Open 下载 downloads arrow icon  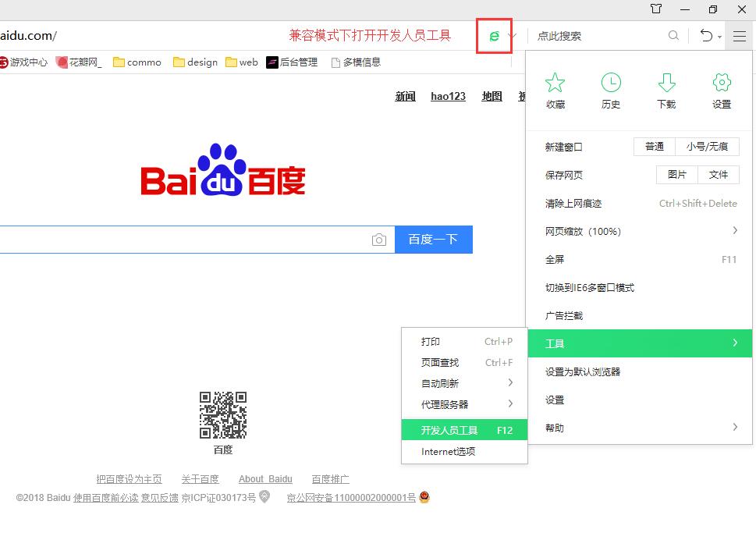[x=666, y=91]
